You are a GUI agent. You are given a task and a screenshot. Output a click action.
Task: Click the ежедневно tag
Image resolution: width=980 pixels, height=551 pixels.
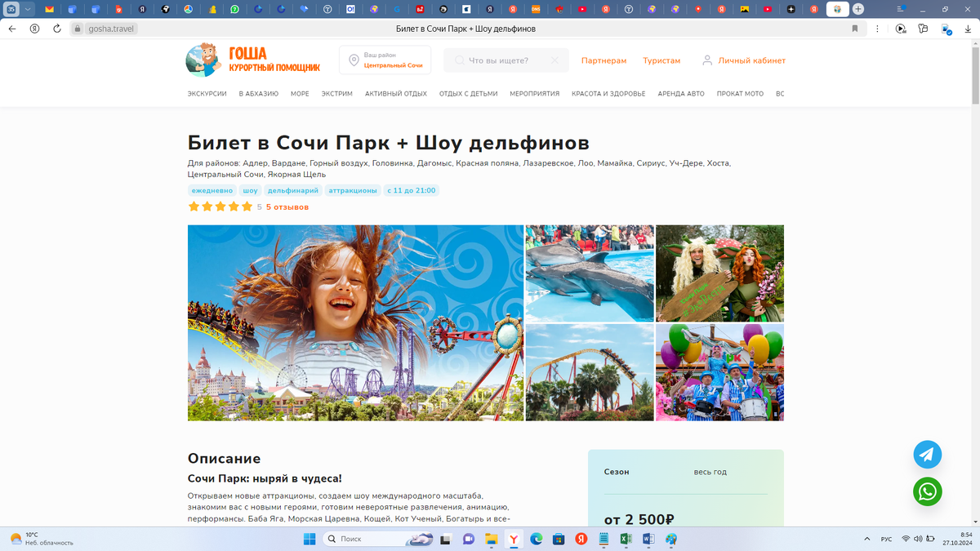212,190
